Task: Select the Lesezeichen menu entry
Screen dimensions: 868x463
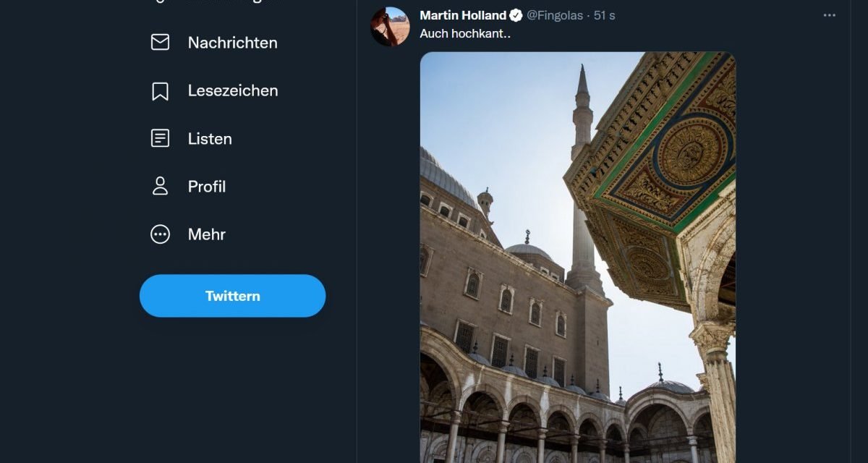Action: (232, 90)
